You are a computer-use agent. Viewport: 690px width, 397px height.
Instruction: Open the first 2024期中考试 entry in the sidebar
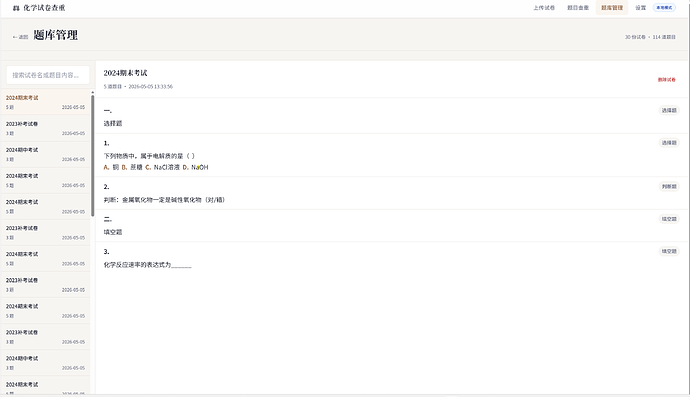point(46,154)
